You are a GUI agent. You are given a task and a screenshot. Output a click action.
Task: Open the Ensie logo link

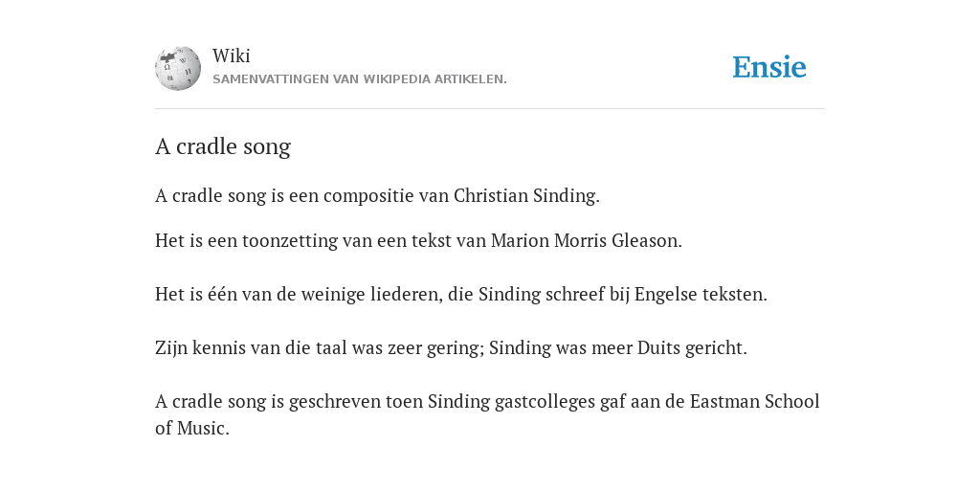(769, 68)
